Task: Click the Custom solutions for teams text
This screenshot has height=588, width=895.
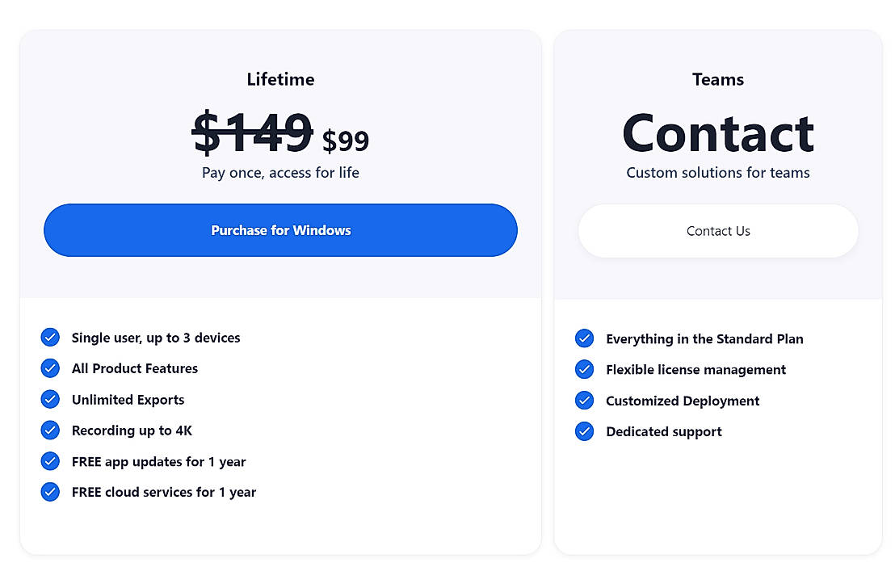Action: (x=718, y=173)
